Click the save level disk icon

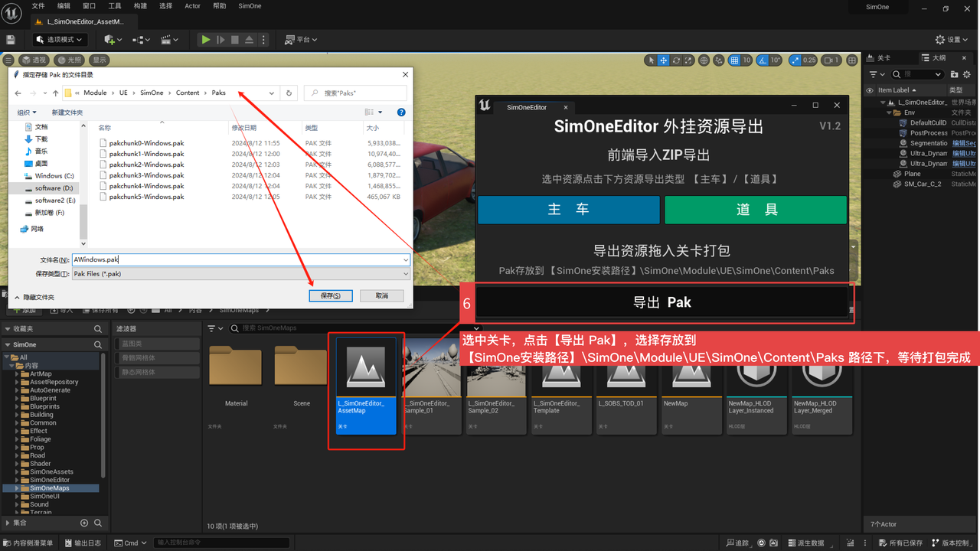point(11,40)
